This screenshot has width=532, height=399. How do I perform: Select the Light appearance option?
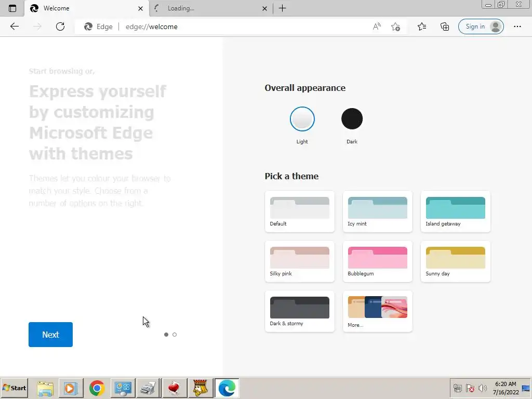click(302, 119)
